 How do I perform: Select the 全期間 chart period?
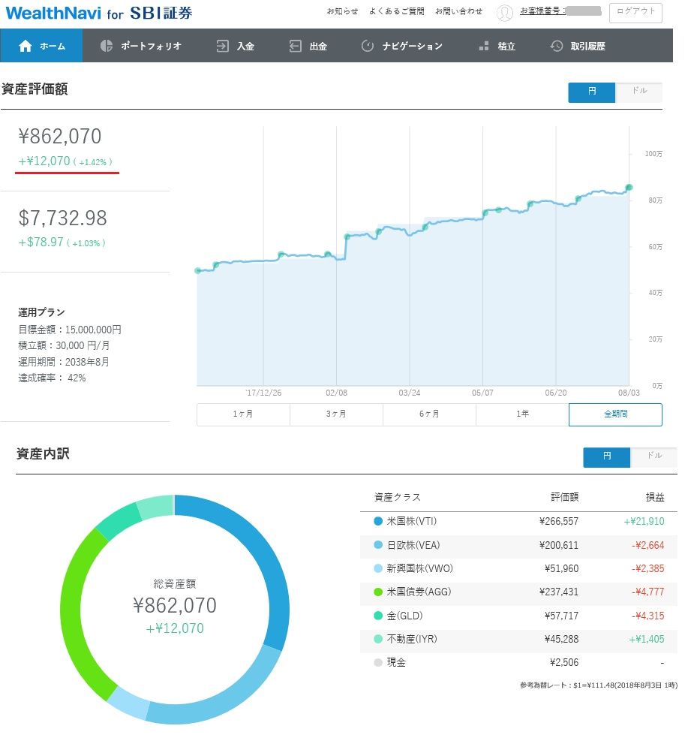(615, 414)
